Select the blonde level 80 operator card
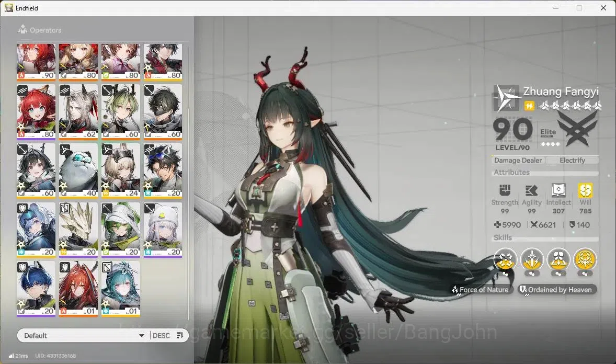This screenshot has width=616, height=364. pos(78,61)
